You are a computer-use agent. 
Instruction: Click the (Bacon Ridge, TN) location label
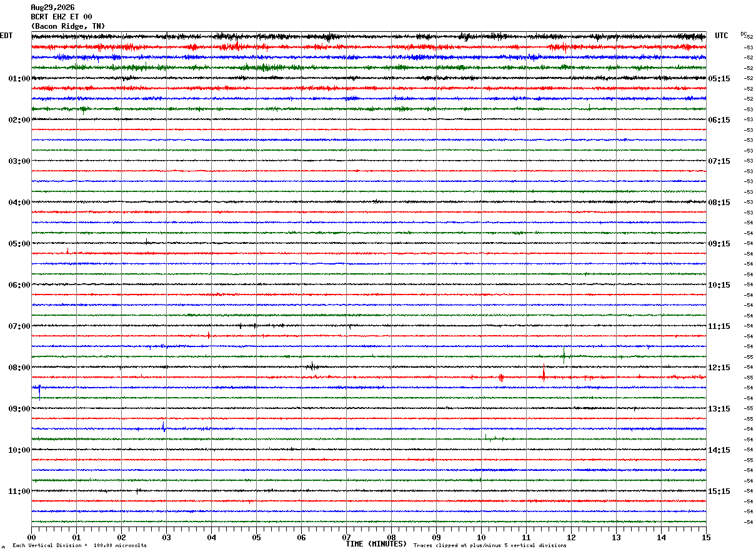point(68,26)
